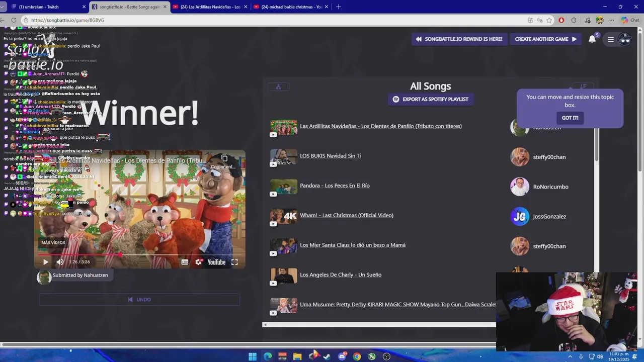Click MÁS VIDEOS overlay
The image size is (644, 362).
(53, 242)
